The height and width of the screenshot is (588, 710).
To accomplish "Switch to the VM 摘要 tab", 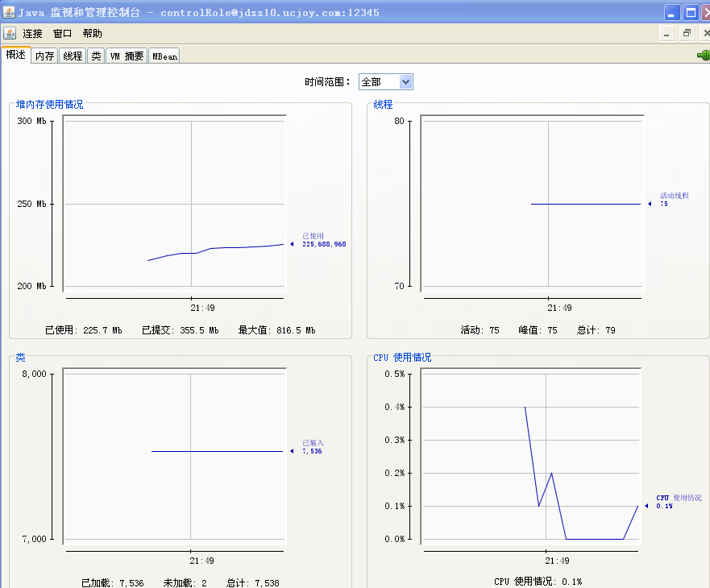I will click(x=127, y=56).
